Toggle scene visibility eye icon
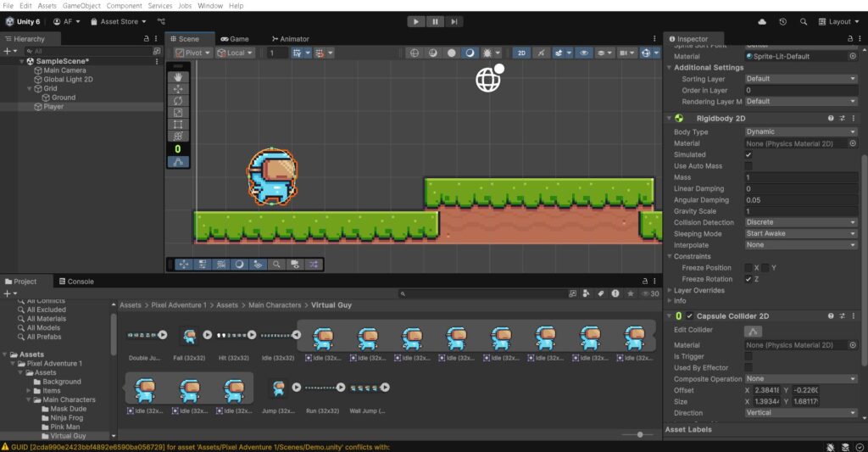This screenshot has width=868, height=452. (x=583, y=53)
